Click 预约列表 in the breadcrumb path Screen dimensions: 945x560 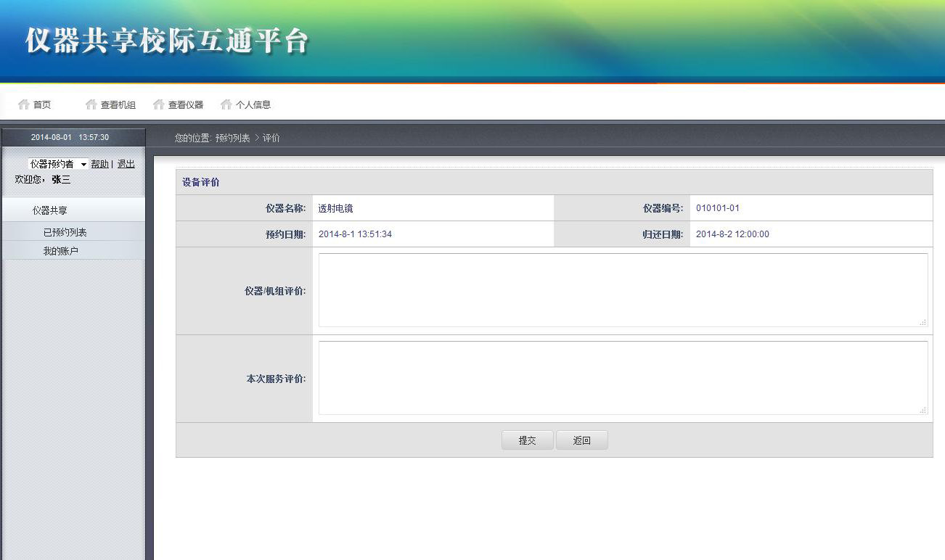click(x=232, y=138)
